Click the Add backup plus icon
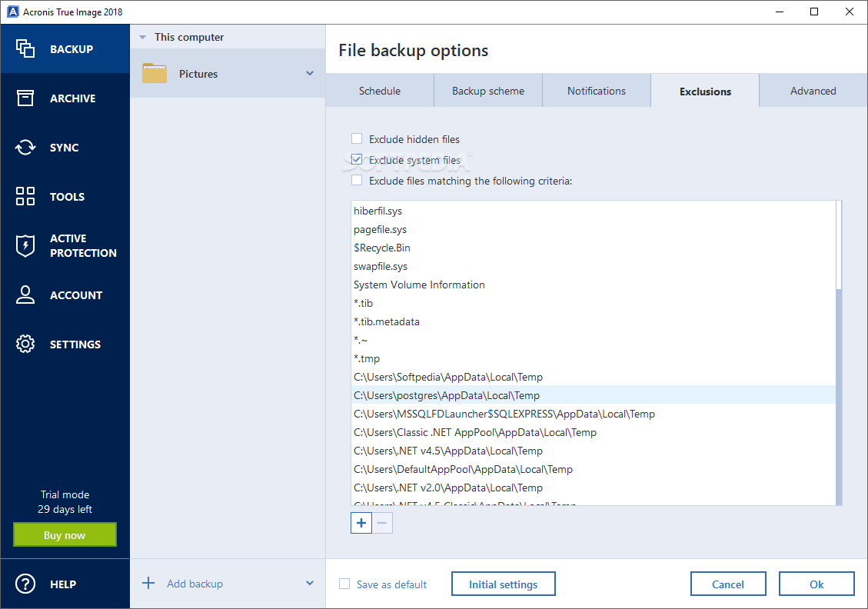The image size is (868, 609). pyautogui.click(x=148, y=583)
